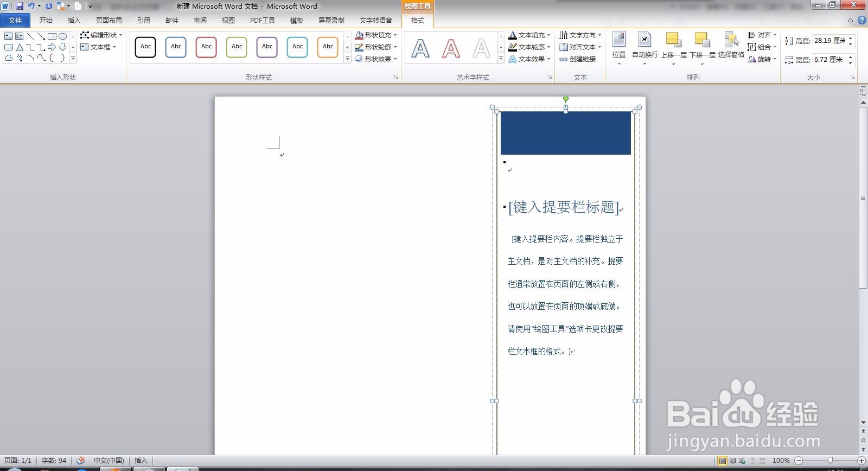Choose the oval shape
Screen dimensions: 868x471
[62, 36]
